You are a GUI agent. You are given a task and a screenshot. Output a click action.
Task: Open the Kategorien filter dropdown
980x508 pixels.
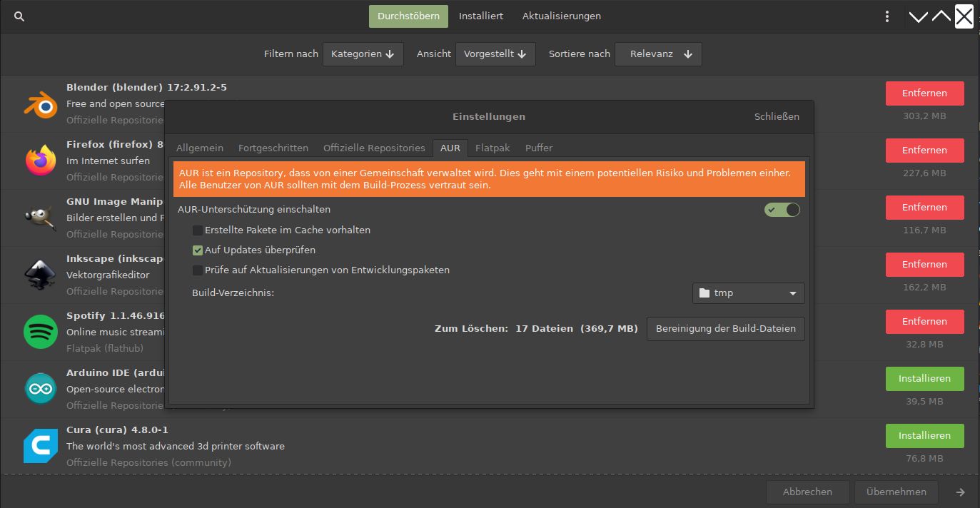363,54
